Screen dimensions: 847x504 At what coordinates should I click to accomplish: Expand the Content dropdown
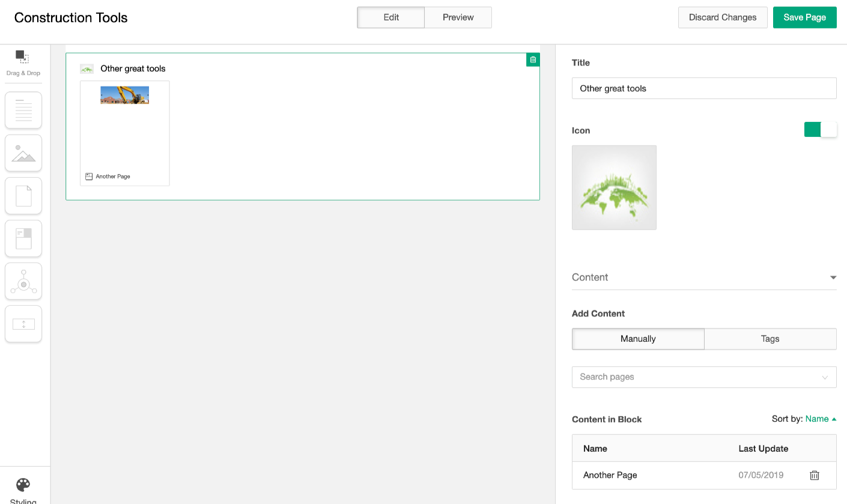pos(704,278)
